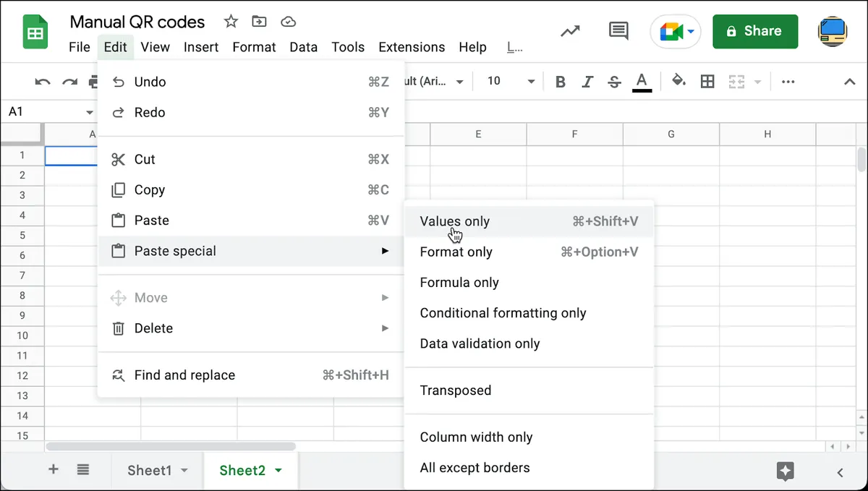Screen dimensions: 868x491
Task: Select Format only paste option
Action: click(x=529, y=252)
